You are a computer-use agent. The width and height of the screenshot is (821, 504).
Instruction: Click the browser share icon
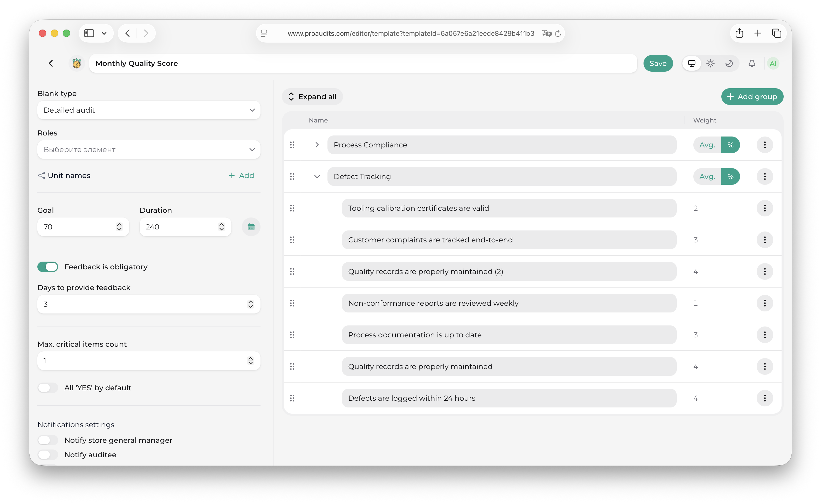tap(739, 33)
